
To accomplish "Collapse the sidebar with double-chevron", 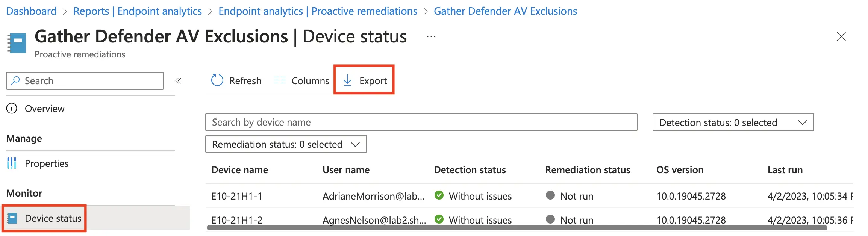I will click(x=178, y=81).
